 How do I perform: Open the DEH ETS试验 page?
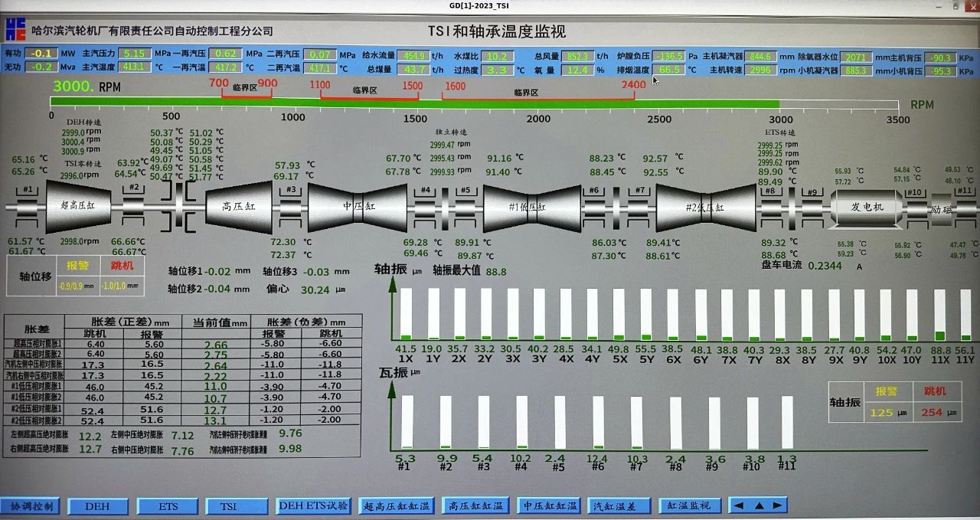pos(313,505)
